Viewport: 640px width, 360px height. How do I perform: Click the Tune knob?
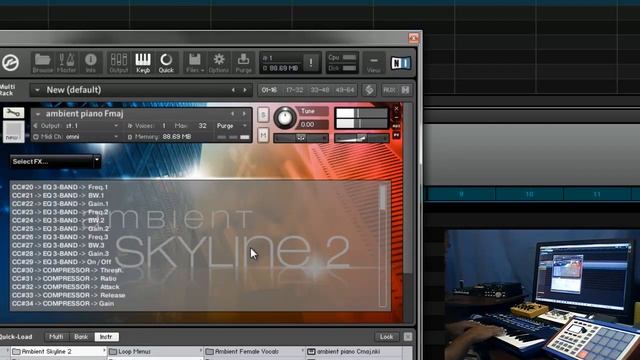click(285, 118)
